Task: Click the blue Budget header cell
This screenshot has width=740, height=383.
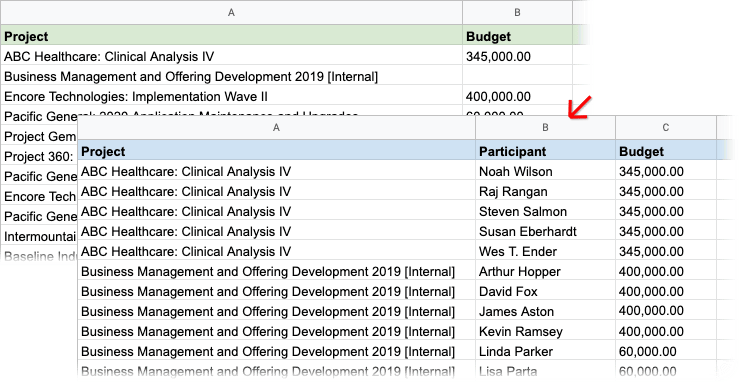Action: point(665,151)
